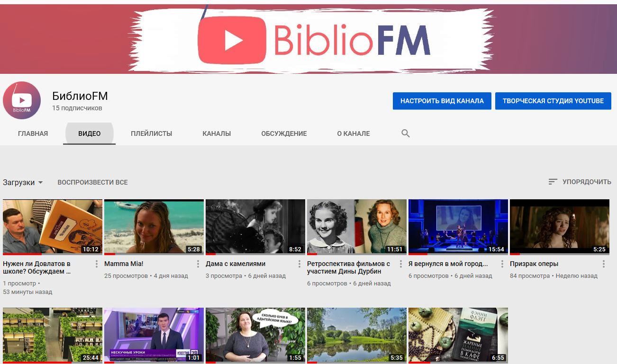The height and width of the screenshot is (364, 617).
Task: Open Я вернулся в мой город title
Action: (448, 264)
